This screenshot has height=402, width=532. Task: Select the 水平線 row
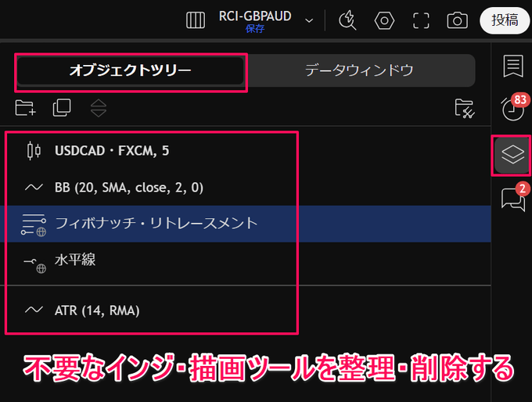(246, 260)
